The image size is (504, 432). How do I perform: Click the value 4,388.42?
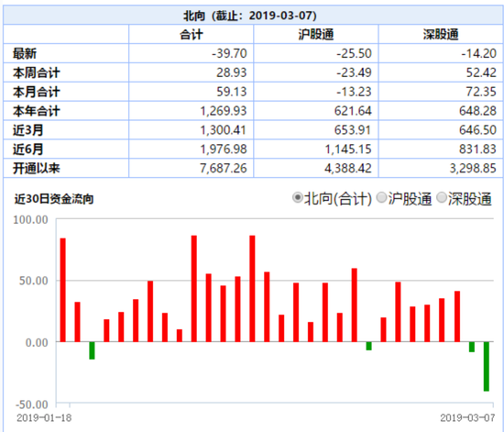tap(348, 168)
